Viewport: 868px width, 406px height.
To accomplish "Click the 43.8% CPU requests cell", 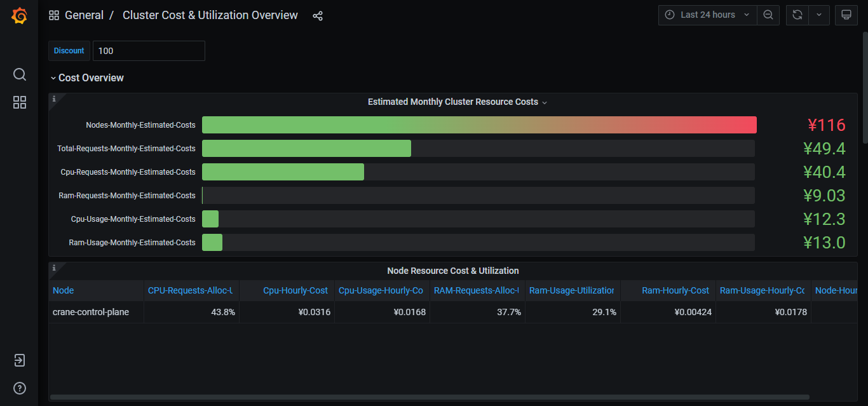I will pos(191,312).
